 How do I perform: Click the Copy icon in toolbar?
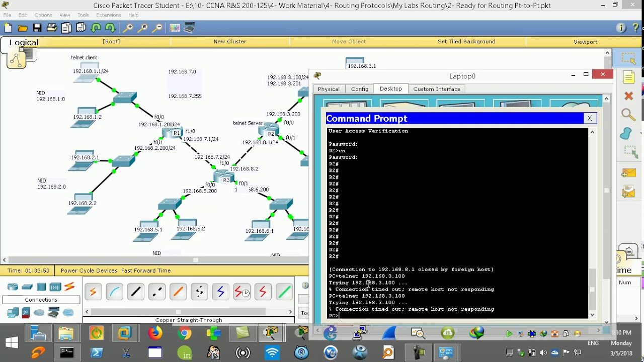[x=66, y=28]
